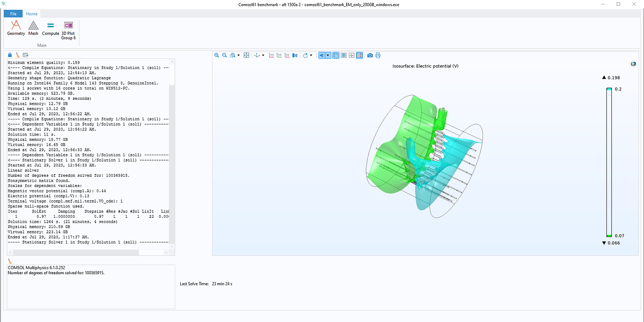Expand the zoom box dropdown arrow

(239, 55)
